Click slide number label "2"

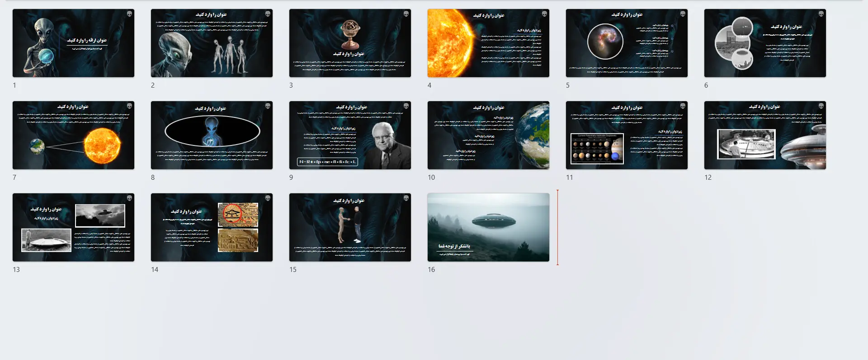[153, 85]
